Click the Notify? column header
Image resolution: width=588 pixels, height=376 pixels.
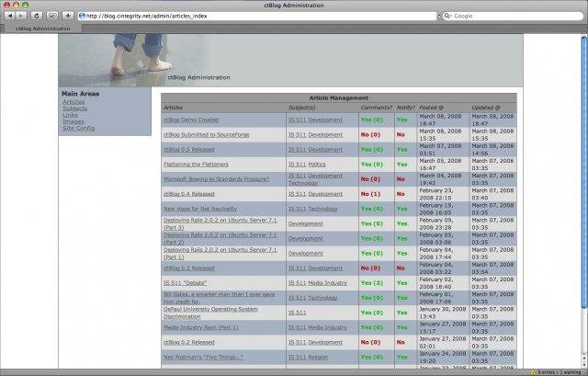pos(406,108)
